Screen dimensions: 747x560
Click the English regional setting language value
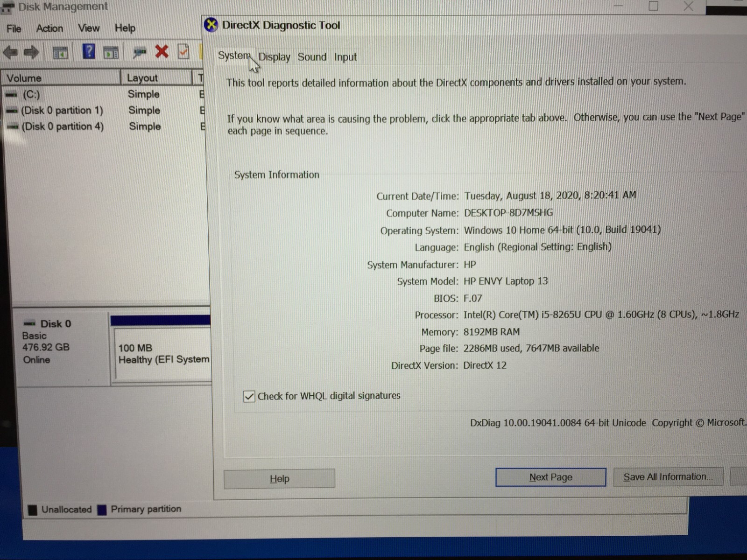coord(537,247)
